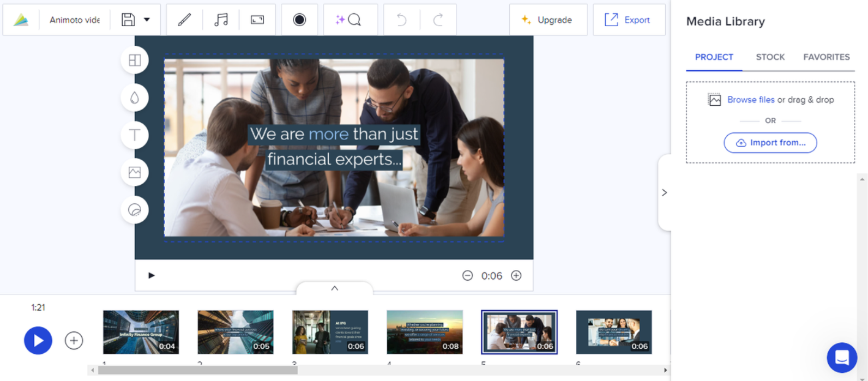Image resolution: width=868 pixels, height=381 pixels.
Task: Open the chat support bubble
Action: click(842, 358)
